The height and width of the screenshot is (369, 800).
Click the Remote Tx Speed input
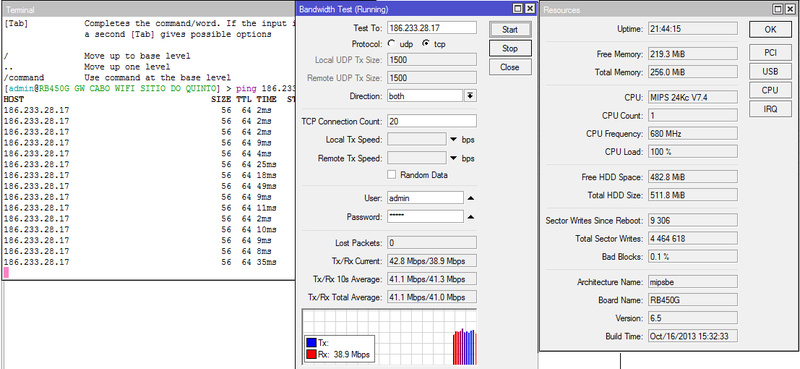[417, 158]
